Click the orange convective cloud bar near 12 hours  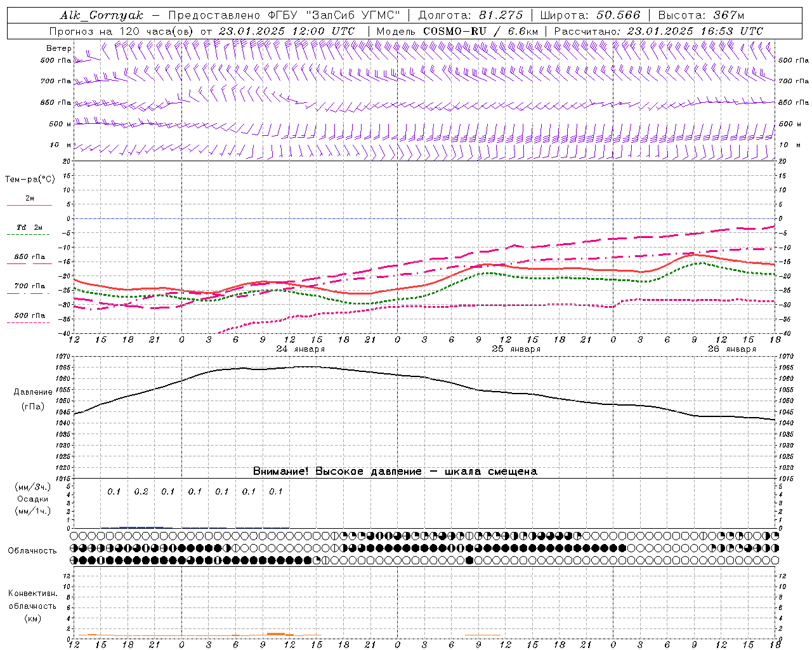tap(276, 633)
